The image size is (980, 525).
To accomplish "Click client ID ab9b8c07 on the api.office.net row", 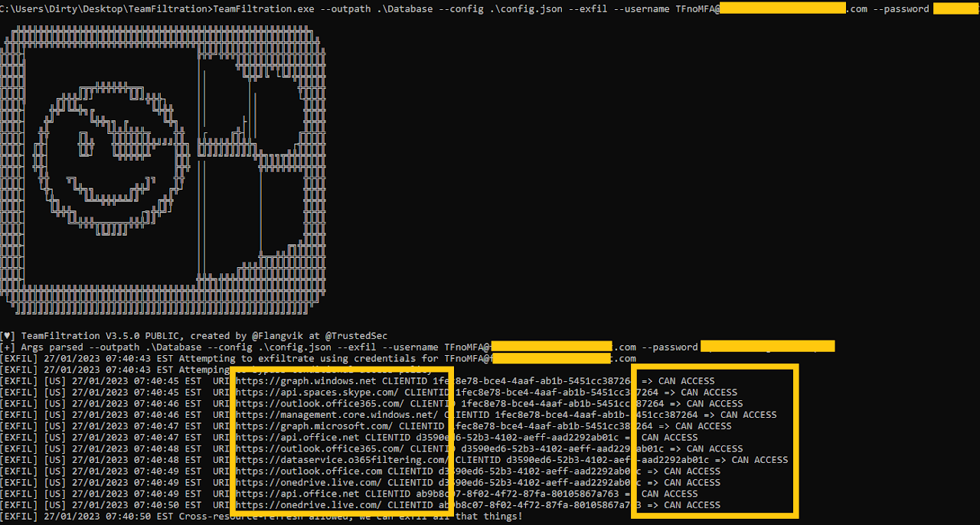I will tap(518, 494).
